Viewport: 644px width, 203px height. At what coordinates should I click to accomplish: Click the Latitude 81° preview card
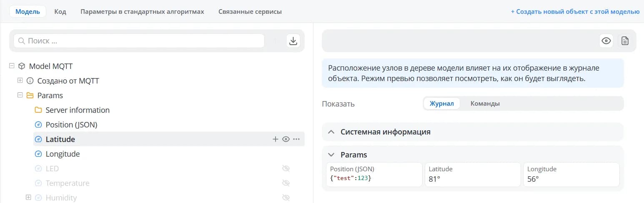473,174
